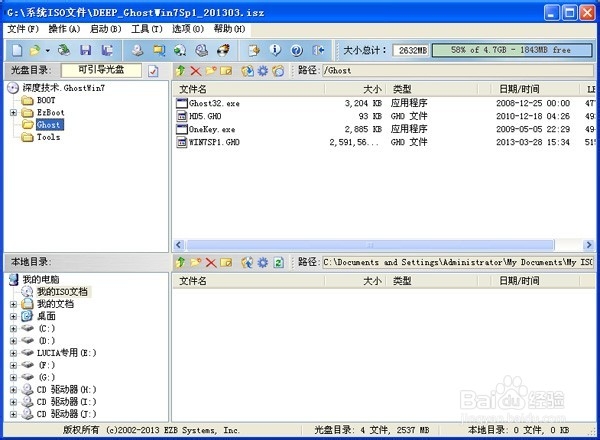Click the red X delete icon in disc pane

(x=196, y=71)
